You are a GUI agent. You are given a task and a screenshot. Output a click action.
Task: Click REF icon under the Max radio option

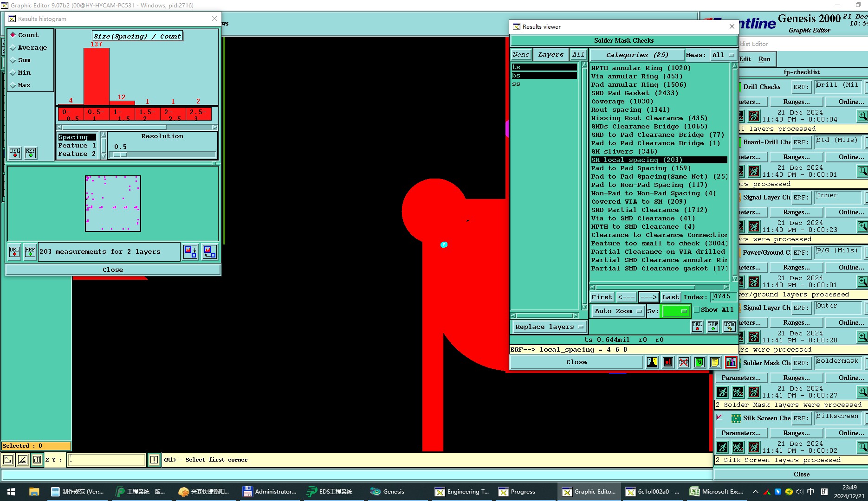31,153
